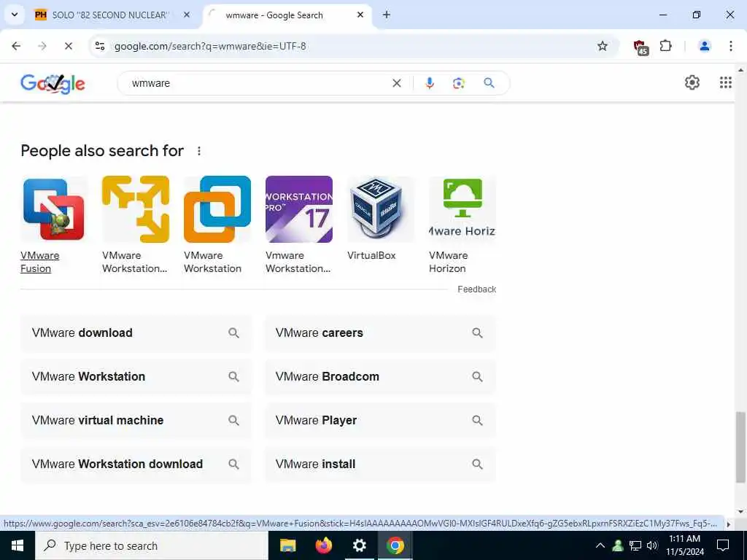Click the VirtualBox label
Screen dimensions: 747x560
coord(371,255)
